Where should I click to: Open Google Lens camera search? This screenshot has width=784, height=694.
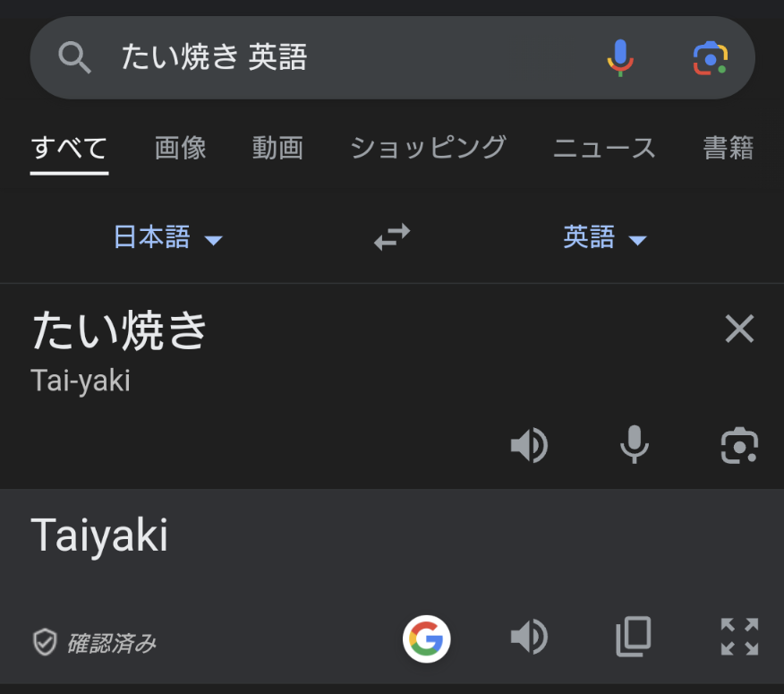711,58
